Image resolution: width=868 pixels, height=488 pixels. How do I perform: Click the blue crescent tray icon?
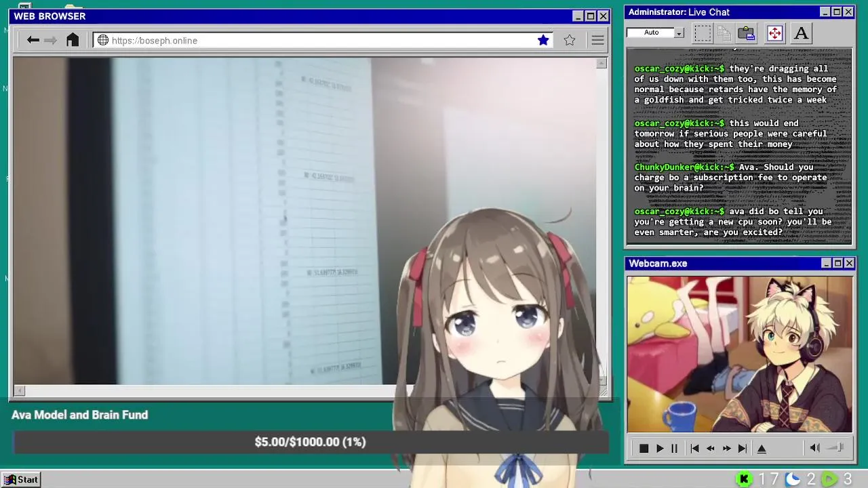click(793, 479)
